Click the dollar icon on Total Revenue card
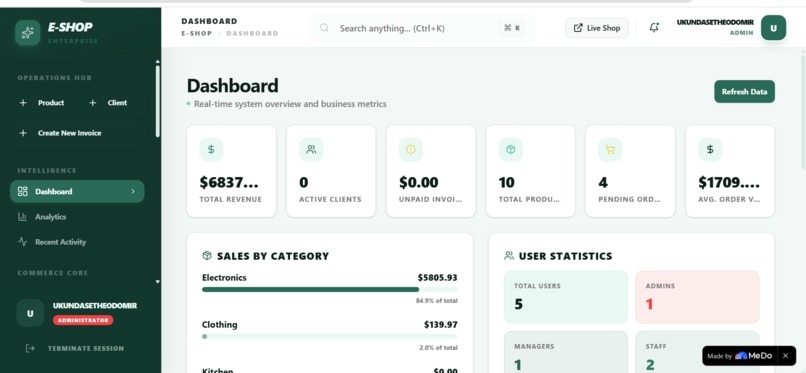The image size is (806, 373). (x=211, y=150)
